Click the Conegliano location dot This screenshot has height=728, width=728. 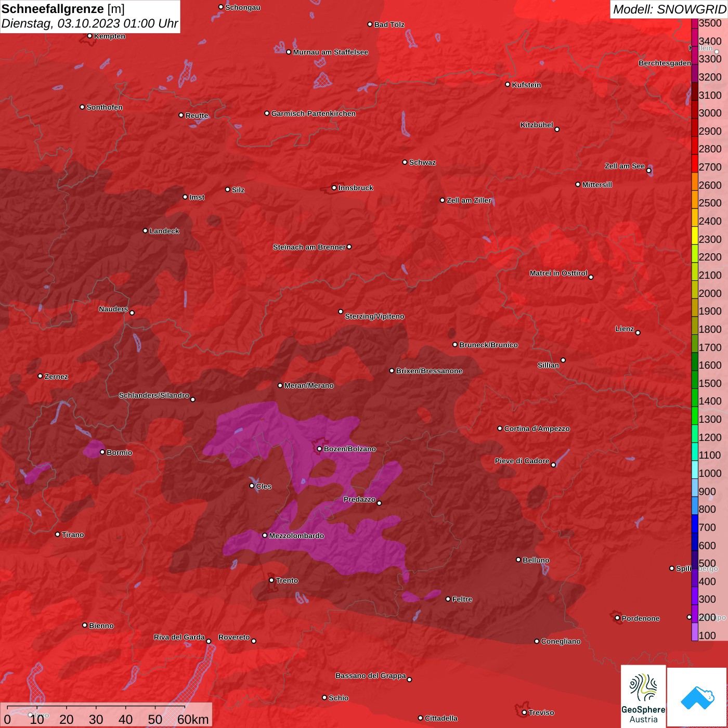[x=537, y=641]
